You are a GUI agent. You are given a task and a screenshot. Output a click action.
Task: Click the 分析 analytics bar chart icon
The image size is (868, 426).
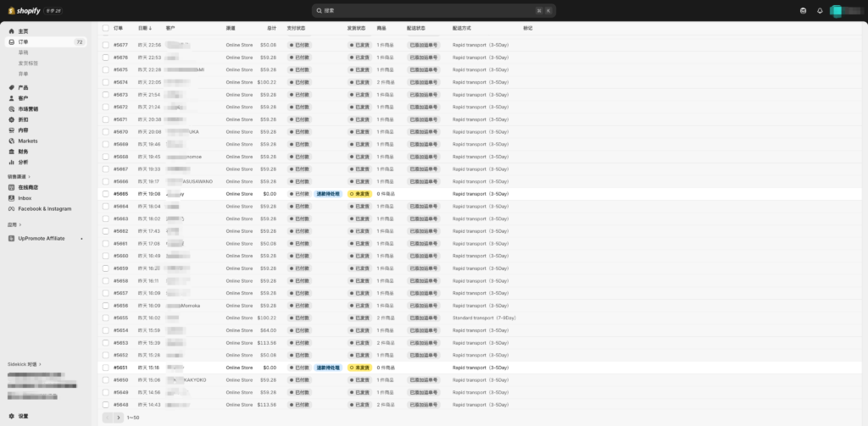(x=12, y=162)
